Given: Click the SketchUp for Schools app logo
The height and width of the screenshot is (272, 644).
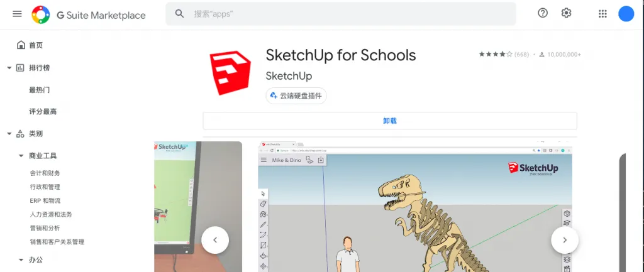Looking at the screenshot, I should coord(230,72).
